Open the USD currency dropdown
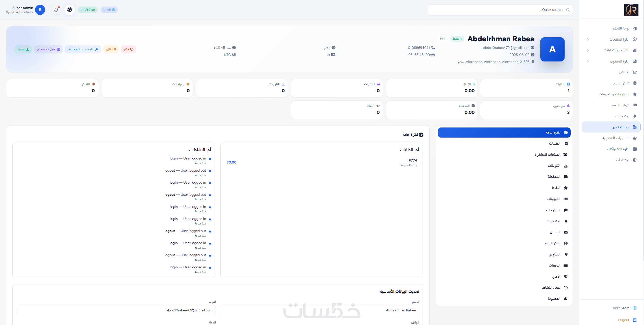644x325 pixels. pos(88,10)
